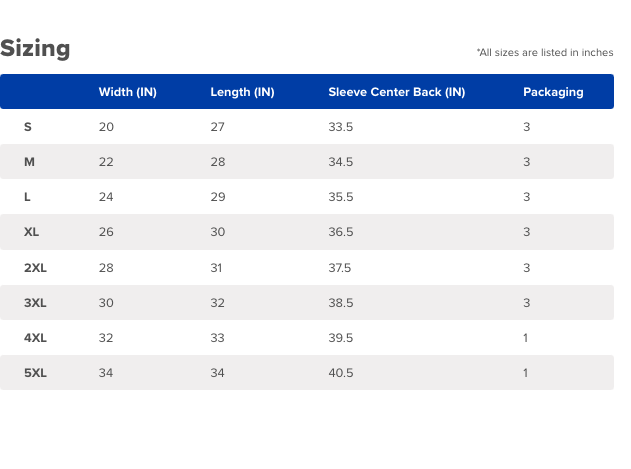
Task: Select the XL size row label
Action: tap(32, 232)
